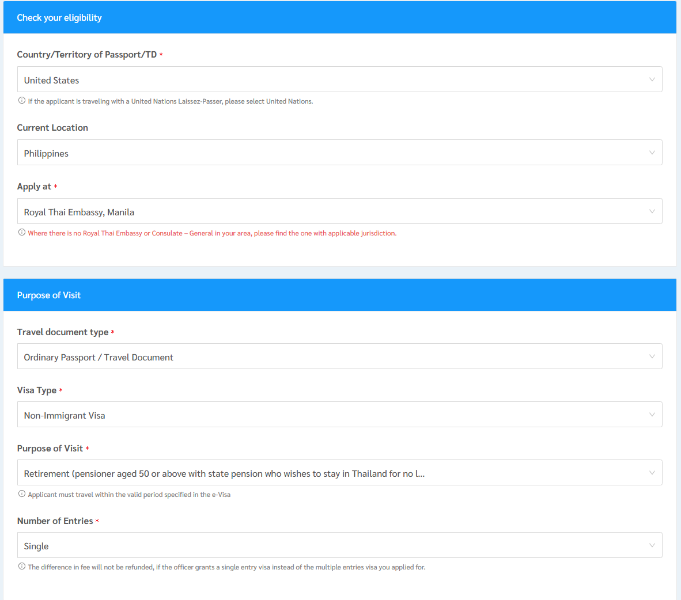
Task: Click the 'Ordinary Passport / Travel Document' value
Action: [x=98, y=357]
